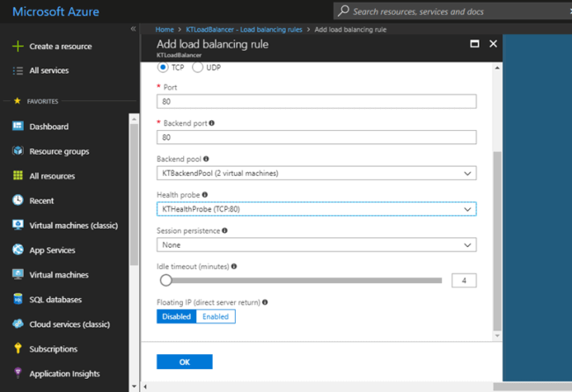Click the Port input field
Viewport: 572px width, 392px height.
316,101
